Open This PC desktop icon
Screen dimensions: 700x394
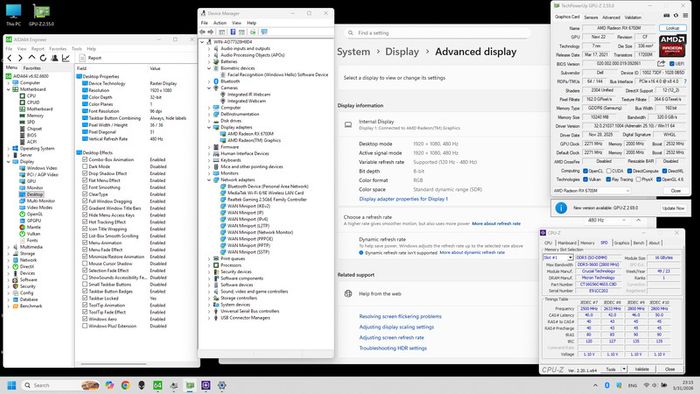coord(13,15)
